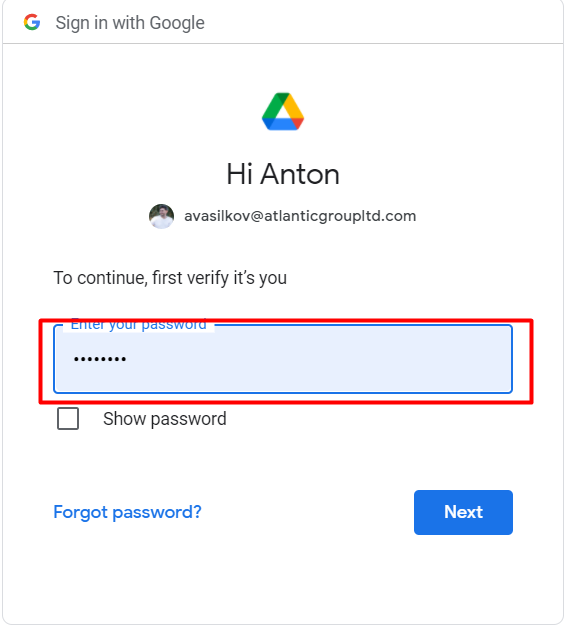Click the Google Drive triangle logo
The width and height of the screenshot is (571, 635).
pyautogui.click(x=283, y=111)
